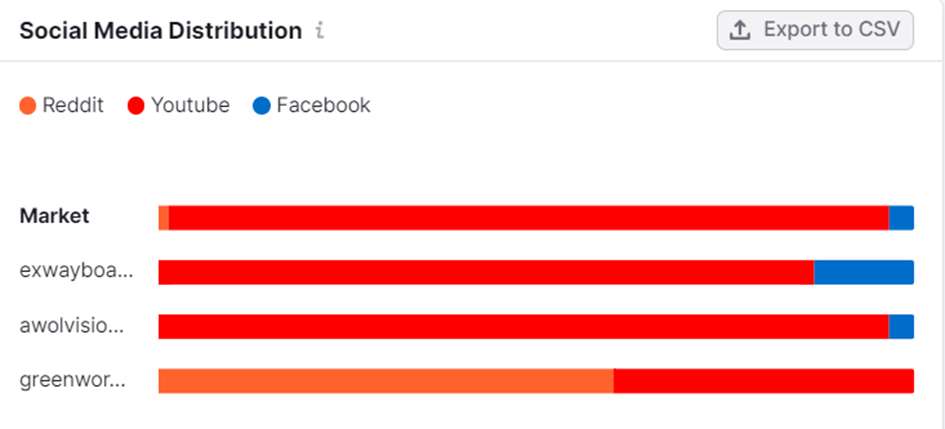Click the blue Facebook segment in awolvisio bar
Image resolution: width=945 pixels, height=429 pixels.
[901, 327]
